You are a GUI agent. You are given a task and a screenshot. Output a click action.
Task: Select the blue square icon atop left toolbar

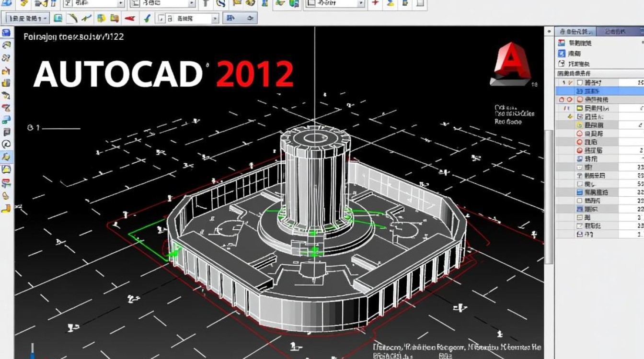pos(6,33)
